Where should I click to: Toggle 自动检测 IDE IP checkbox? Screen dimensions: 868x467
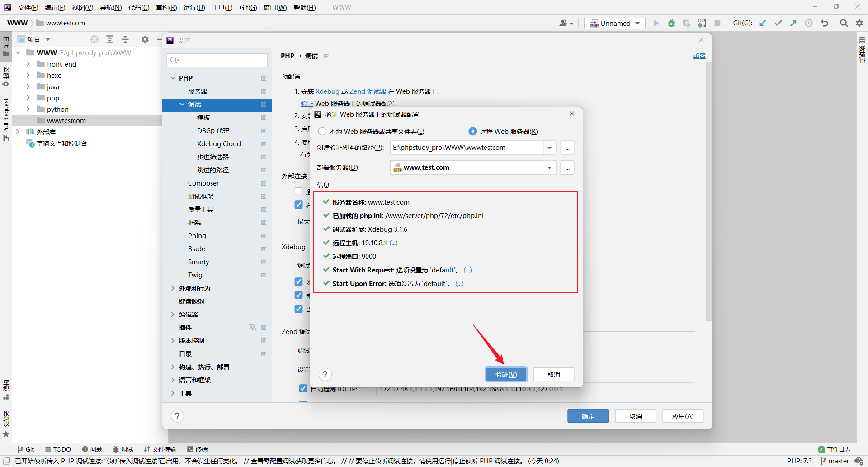[x=303, y=388]
